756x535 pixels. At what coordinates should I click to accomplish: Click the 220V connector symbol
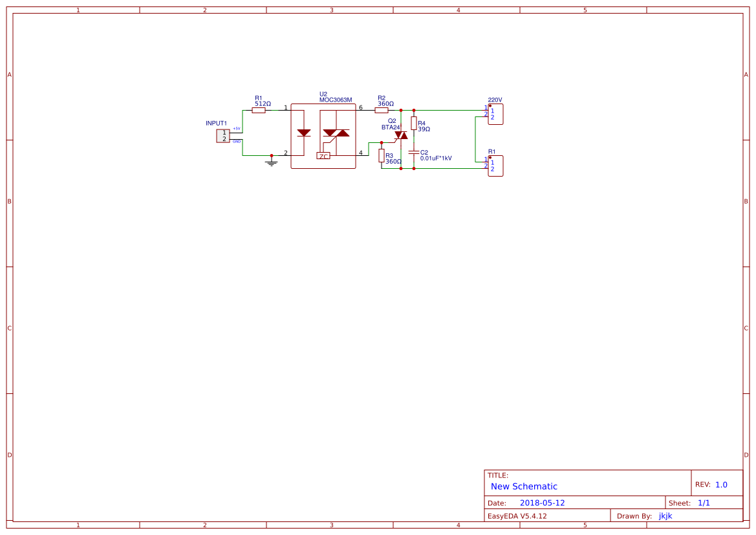[x=494, y=114]
